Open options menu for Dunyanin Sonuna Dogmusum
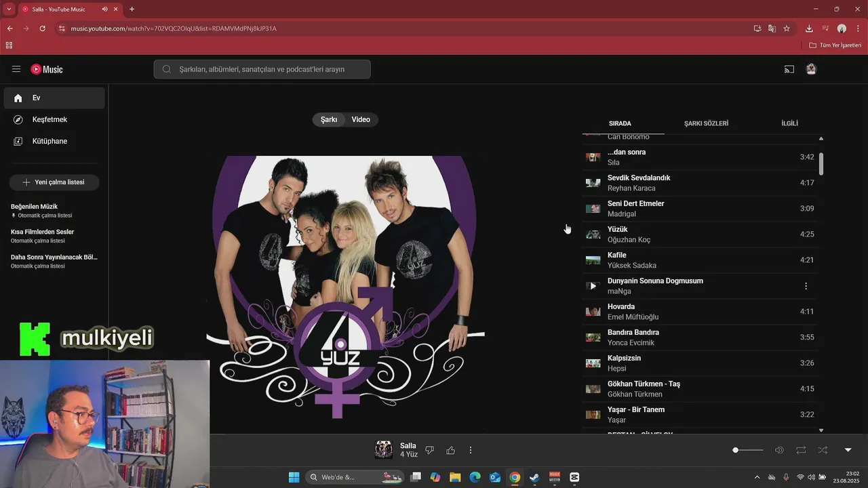Screen dimensions: 868x488 (806, 286)
